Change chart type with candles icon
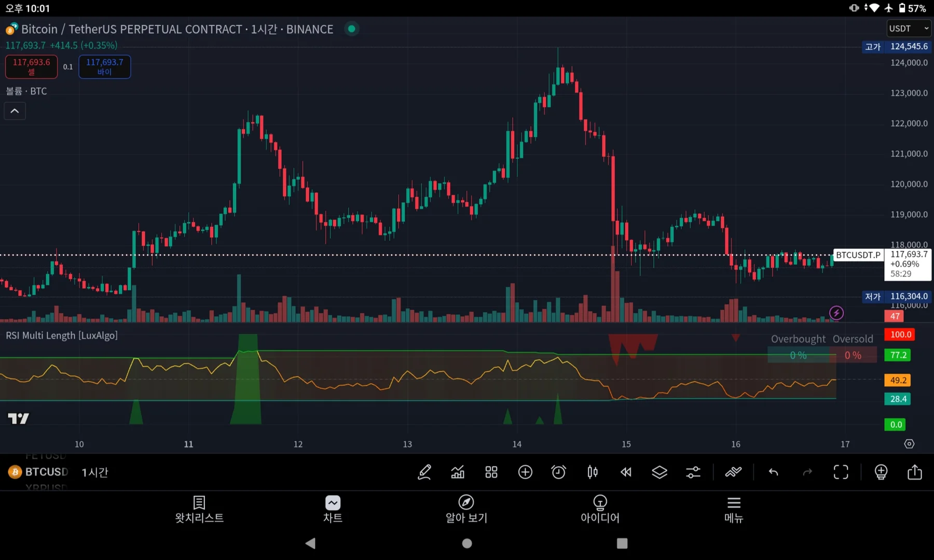This screenshot has height=560, width=934. click(x=592, y=472)
